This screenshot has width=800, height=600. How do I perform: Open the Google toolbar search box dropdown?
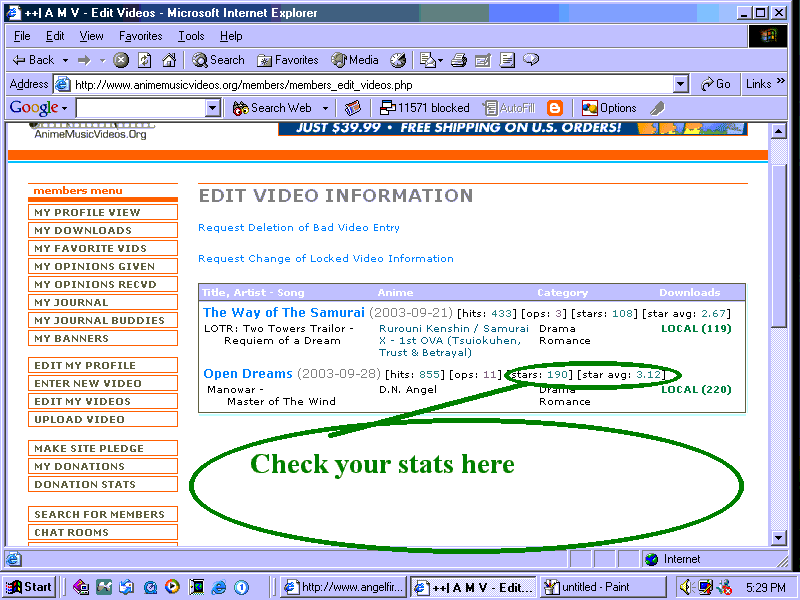click(212, 108)
